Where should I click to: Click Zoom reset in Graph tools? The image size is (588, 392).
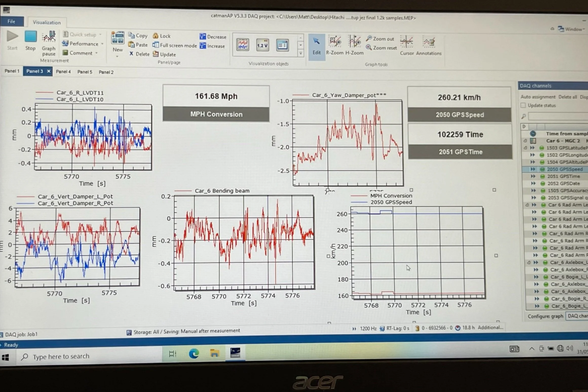click(x=381, y=48)
